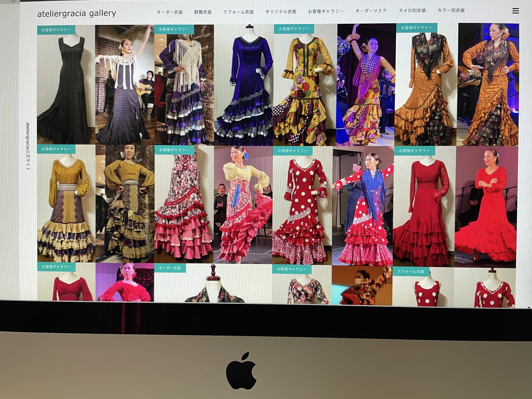Open the ヌメロ別衣装 menu item
The width and height of the screenshot is (532, 399).
tap(412, 11)
